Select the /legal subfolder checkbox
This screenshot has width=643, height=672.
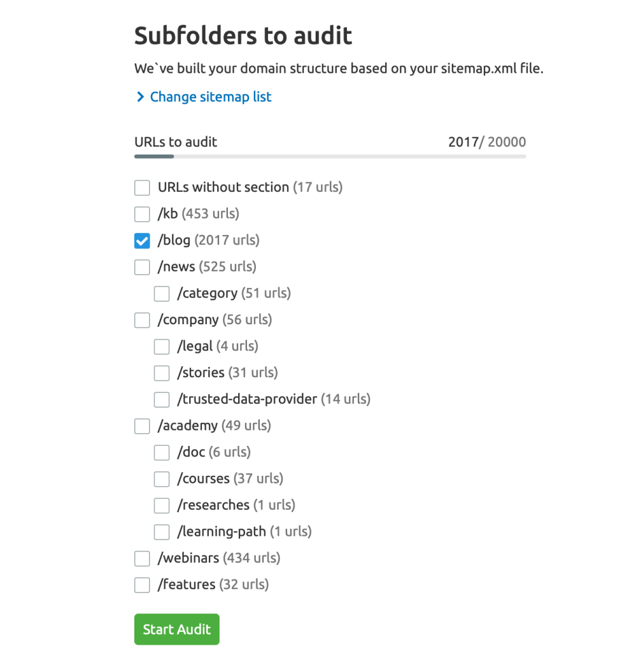coord(162,347)
